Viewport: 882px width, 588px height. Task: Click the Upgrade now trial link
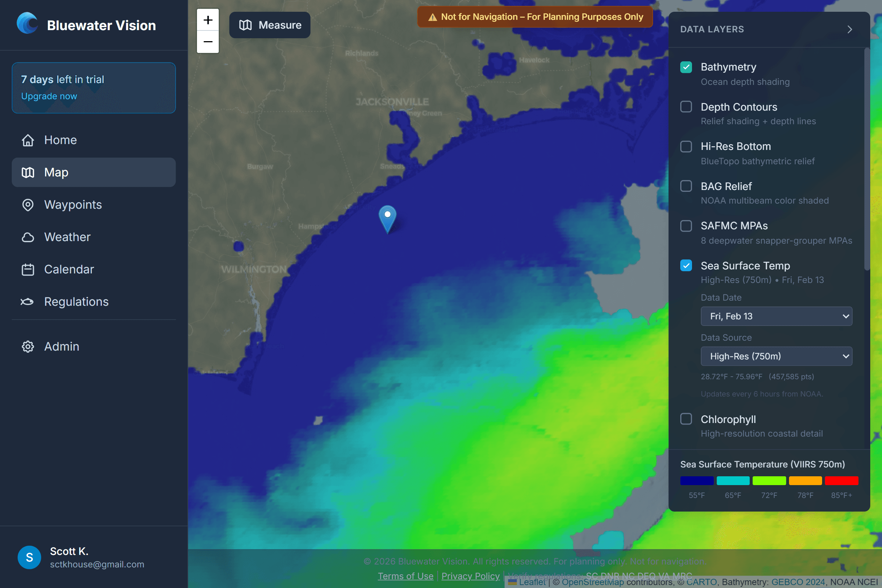point(49,96)
